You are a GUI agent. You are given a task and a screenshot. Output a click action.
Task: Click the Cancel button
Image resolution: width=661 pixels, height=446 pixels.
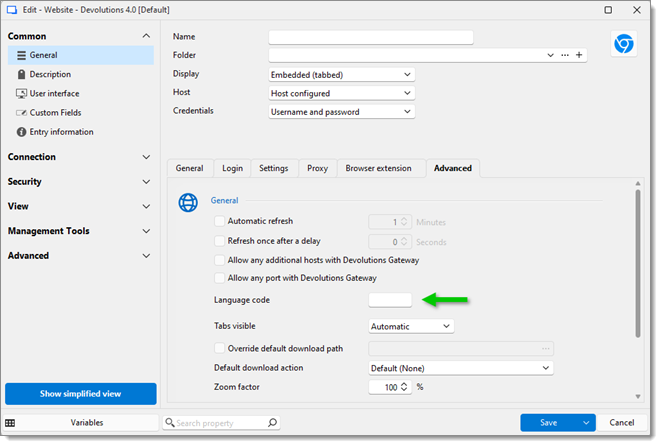point(621,422)
